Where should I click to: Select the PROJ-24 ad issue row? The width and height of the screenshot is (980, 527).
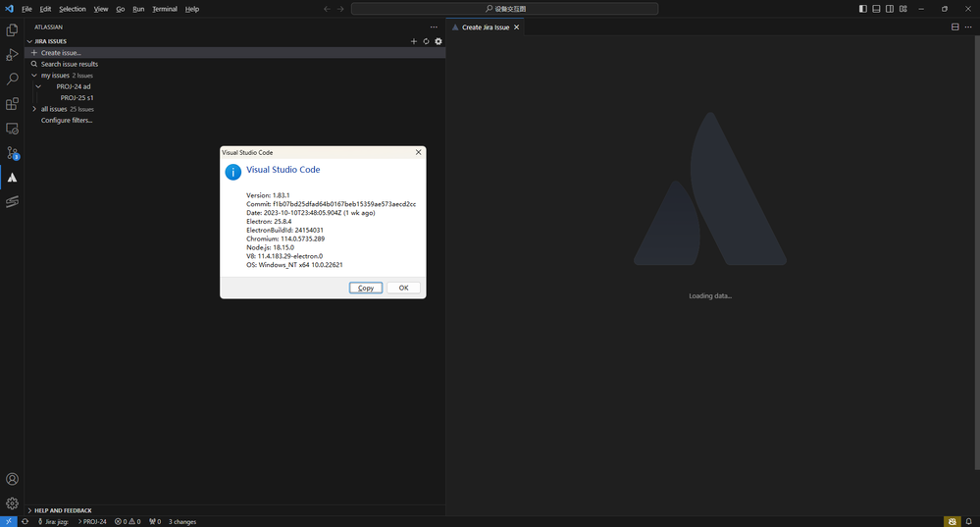(235, 86)
